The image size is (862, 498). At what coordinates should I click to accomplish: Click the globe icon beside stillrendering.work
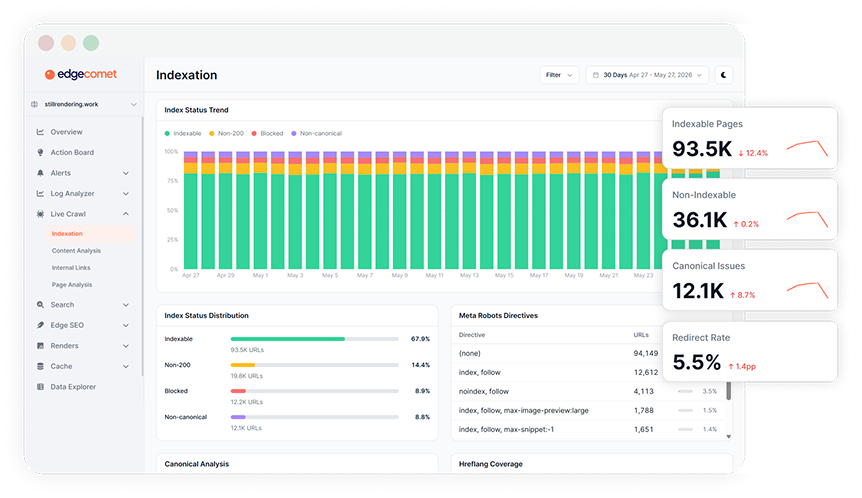(35, 104)
